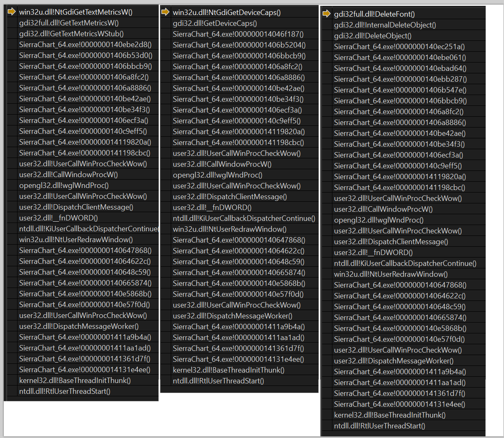Choose user32.dll!__fnDWORD() in the GetDeviceCaps stack
Image resolution: width=504 pixels, height=438 pixels.
coord(212,208)
